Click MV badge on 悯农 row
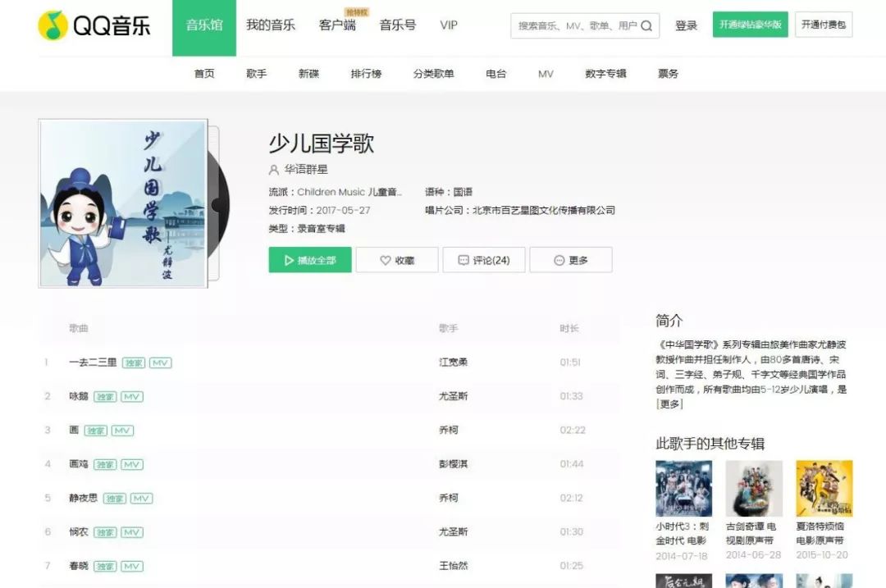Viewport: 886px width, 588px height. pos(131,532)
